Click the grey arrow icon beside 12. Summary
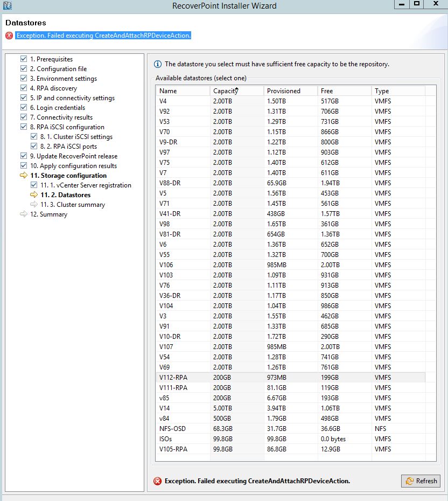The width and height of the screenshot is (448, 501). pos(24,214)
